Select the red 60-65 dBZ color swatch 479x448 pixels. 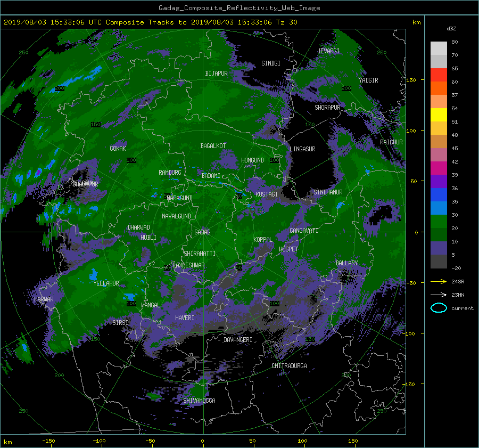pyautogui.click(x=439, y=75)
